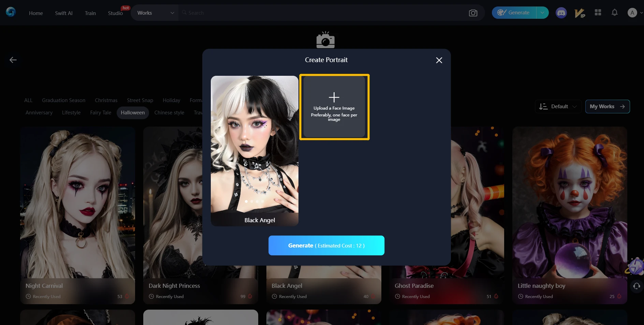Select the Fairy Tale category

[x=101, y=113]
